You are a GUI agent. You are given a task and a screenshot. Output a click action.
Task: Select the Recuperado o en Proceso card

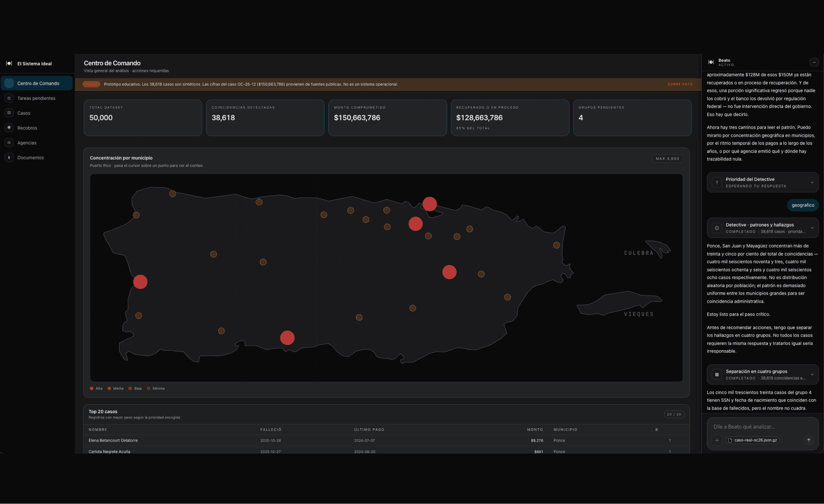coord(510,118)
